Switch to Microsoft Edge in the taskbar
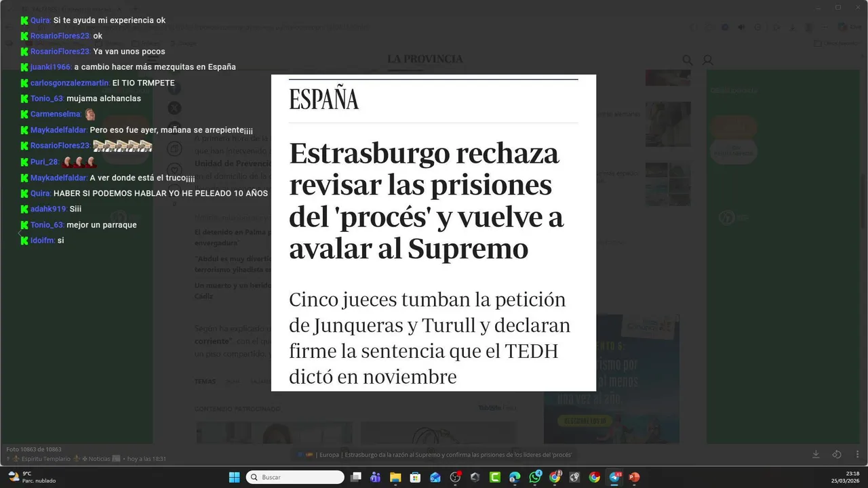Screen dimensions: 868x488 tap(515, 477)
